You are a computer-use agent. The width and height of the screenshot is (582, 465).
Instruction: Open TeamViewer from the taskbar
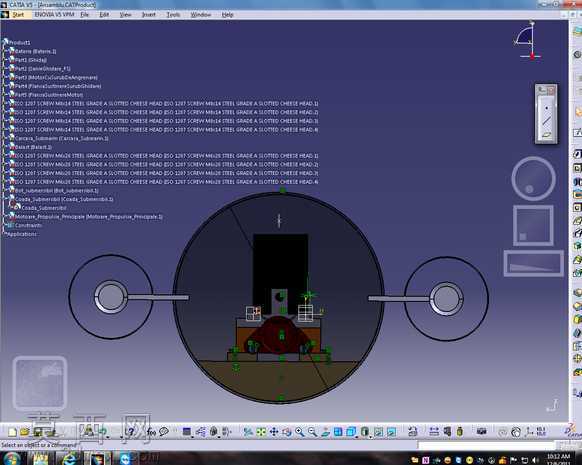(125, 459)
